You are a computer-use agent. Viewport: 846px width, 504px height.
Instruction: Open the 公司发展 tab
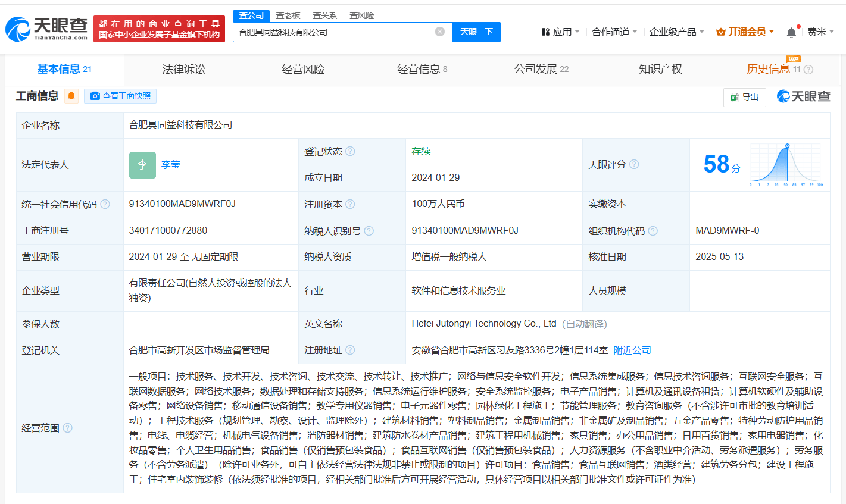pyautogui.click(x=541, y=69)
